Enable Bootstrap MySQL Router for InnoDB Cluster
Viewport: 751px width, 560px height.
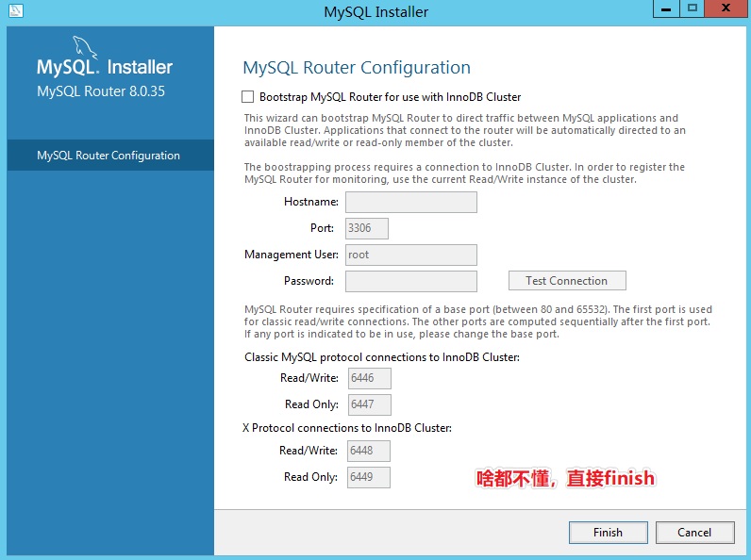point(247,97)
